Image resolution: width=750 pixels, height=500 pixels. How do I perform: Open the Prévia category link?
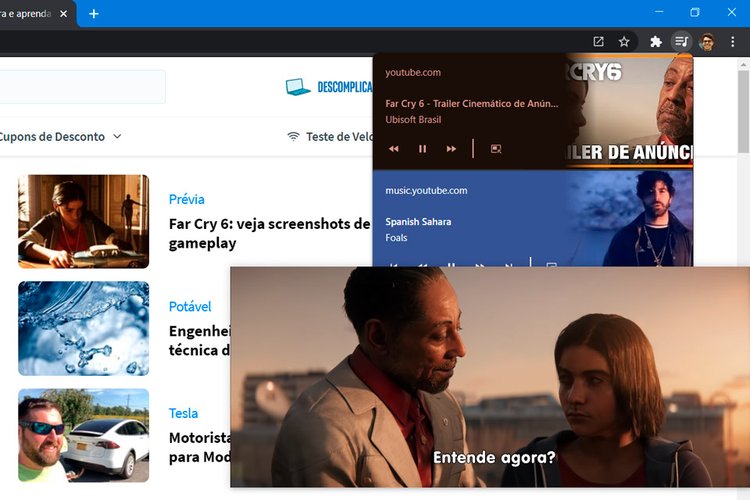point(187,199)
